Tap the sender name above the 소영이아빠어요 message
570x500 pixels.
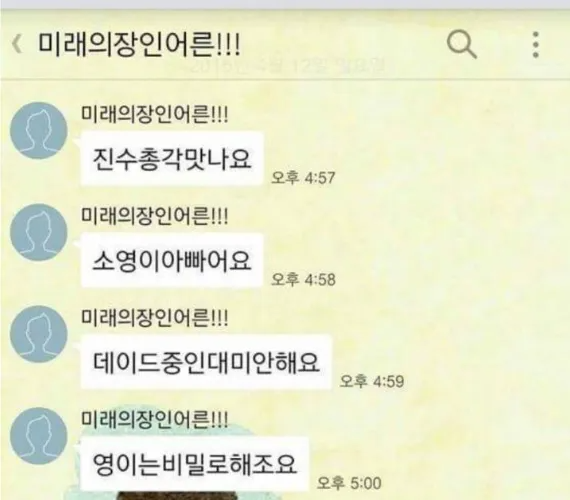154,216
